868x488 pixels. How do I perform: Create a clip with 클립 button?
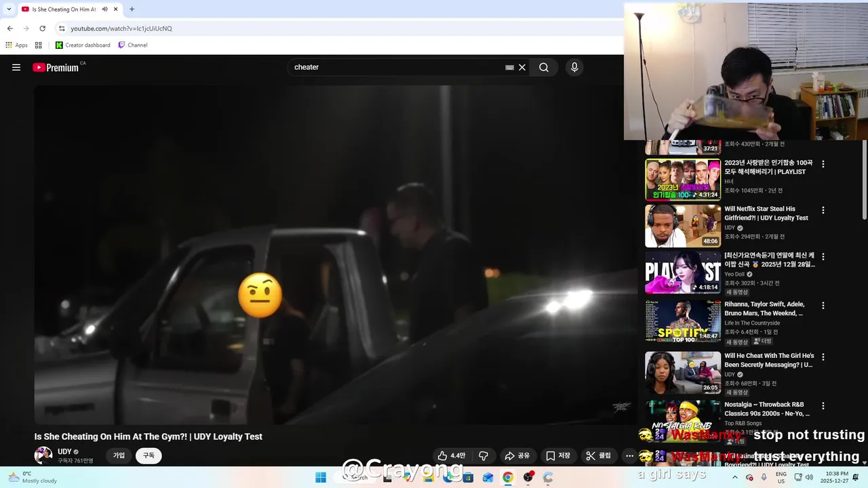pyautogui.click(x=599, y=455)
